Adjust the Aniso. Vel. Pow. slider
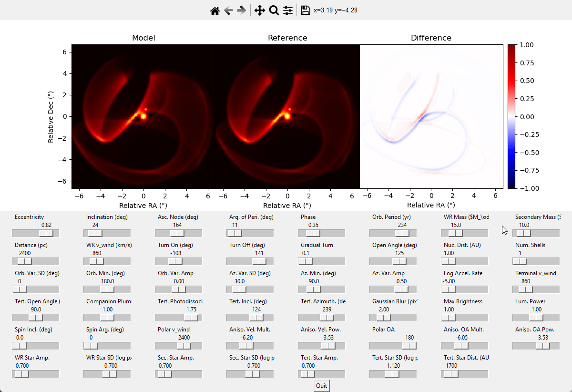 tap(321, 346)
